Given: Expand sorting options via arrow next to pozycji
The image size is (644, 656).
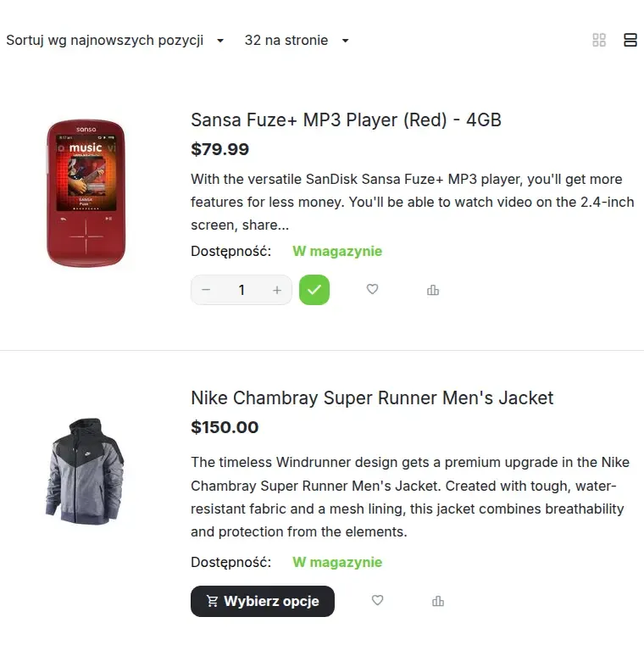Looking at the screenshot, I should [x=220, y=41].
